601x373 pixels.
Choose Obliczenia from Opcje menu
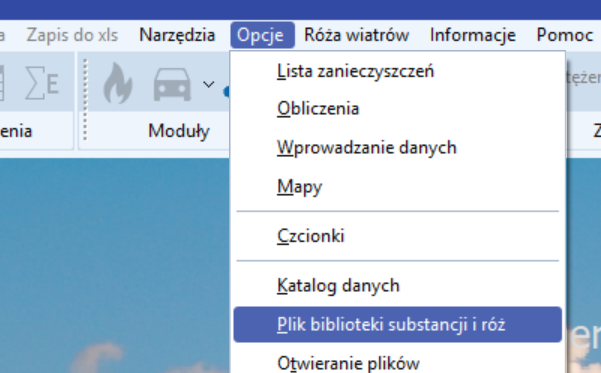pos(397,109)
